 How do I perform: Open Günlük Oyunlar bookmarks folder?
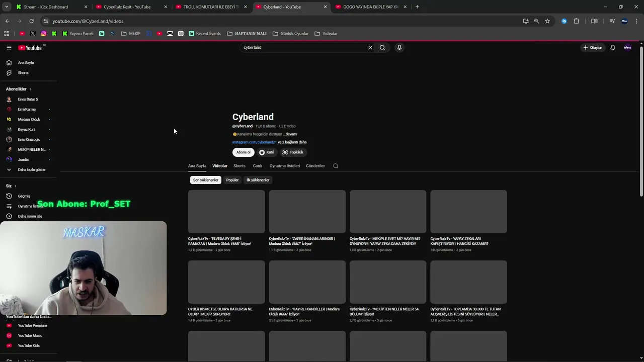[x=290, y=34]
